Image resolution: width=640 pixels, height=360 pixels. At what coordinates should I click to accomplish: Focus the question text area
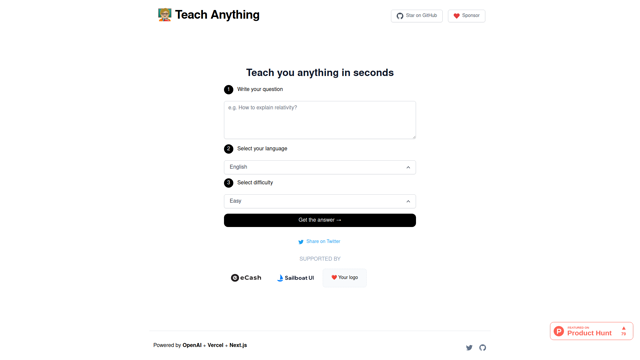pos(320,120)
